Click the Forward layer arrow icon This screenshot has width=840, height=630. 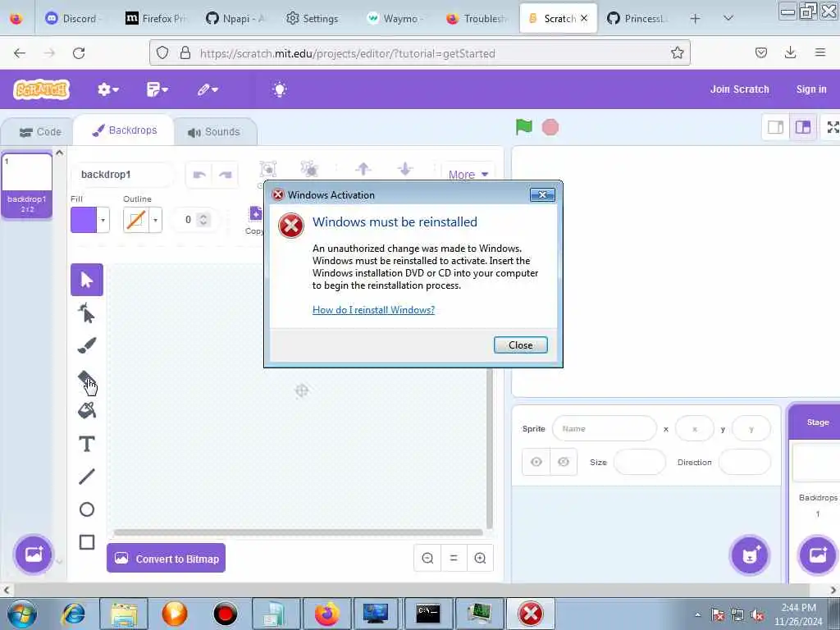pos(363,169)
